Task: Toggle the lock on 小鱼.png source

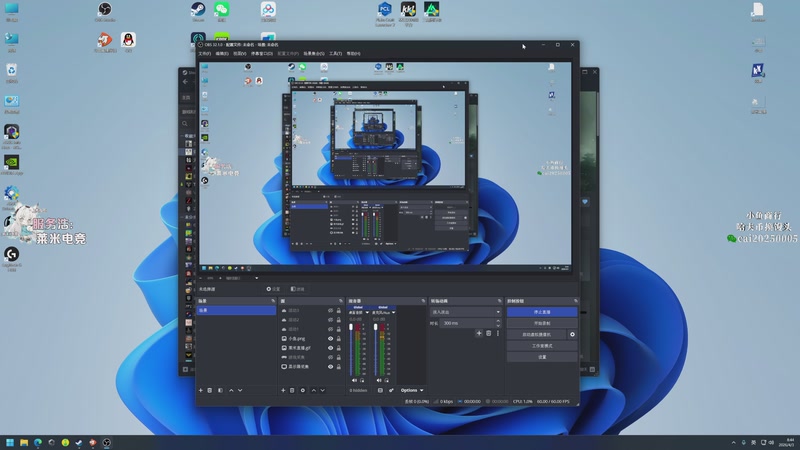Action: coord(340,339)
